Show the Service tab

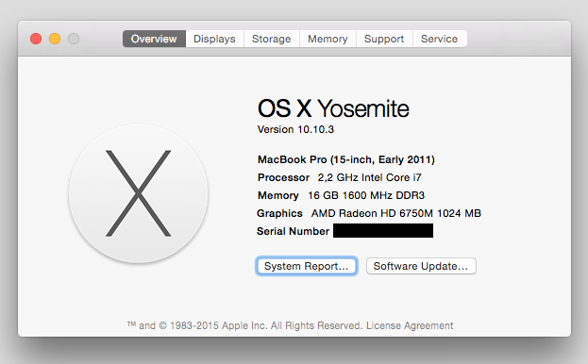pos(440,39)
